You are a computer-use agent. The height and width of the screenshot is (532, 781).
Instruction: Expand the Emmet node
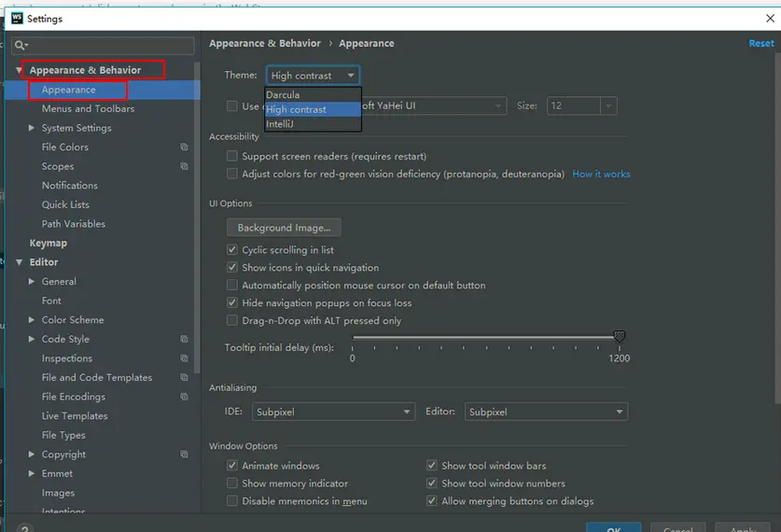pos(32,474)
